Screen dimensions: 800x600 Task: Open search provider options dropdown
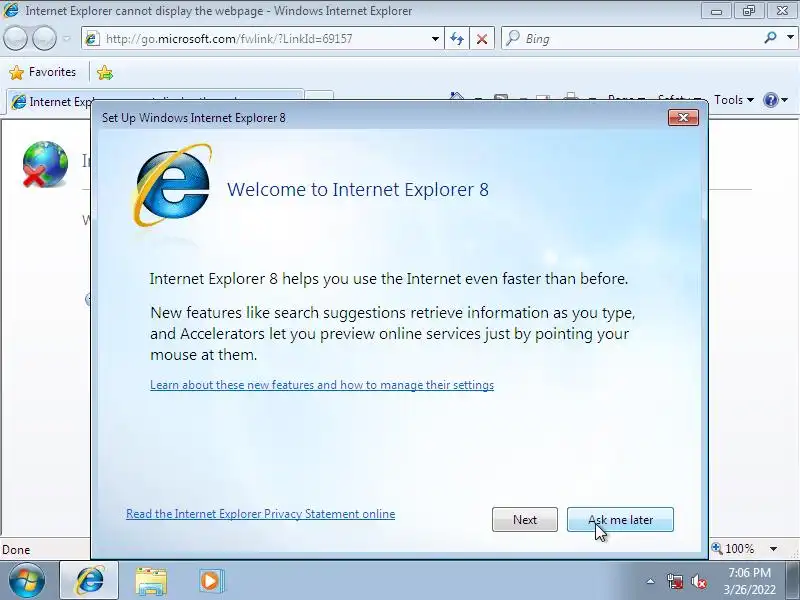coord(790,38)
